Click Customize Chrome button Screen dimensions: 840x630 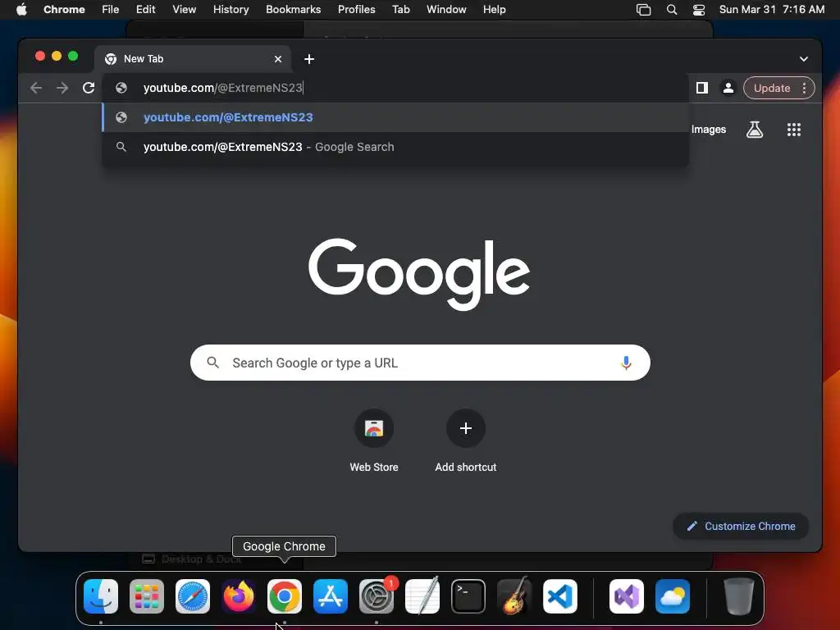click(x=741, y=526)
